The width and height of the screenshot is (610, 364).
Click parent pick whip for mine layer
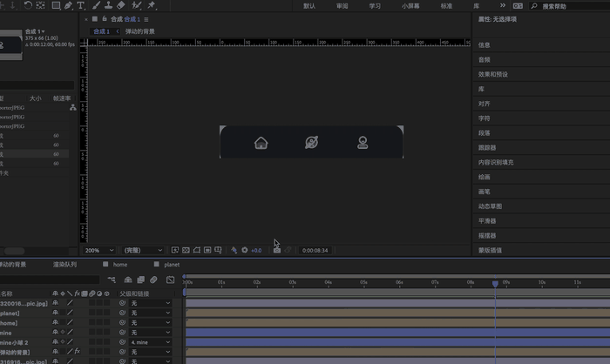click(x=122, y=333)
